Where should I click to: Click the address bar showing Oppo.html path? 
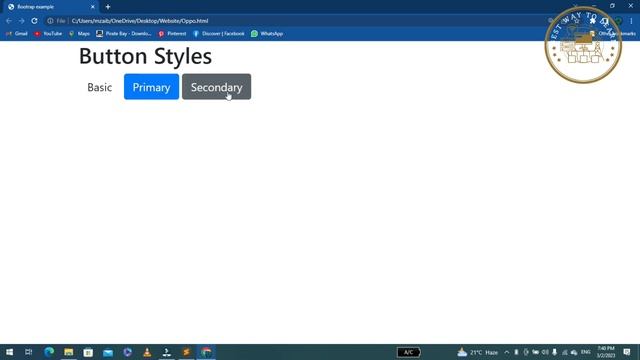coord(140,21)
